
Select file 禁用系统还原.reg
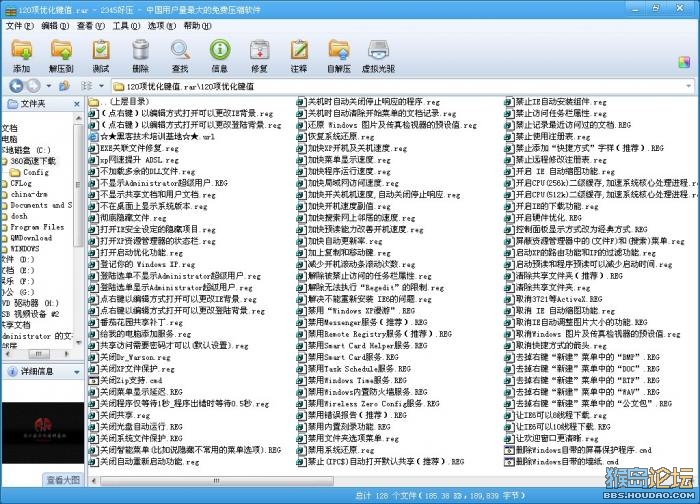coord(336,450)
